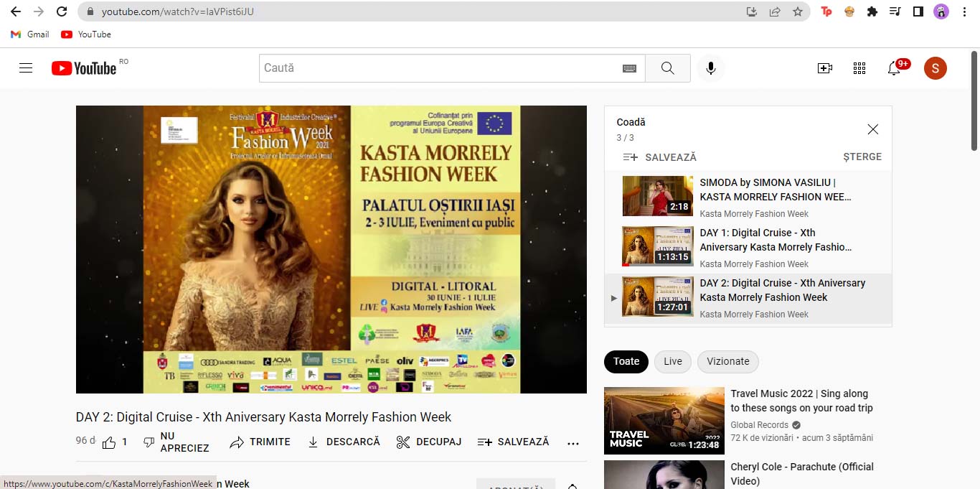The width and height of the screenshot is (980, 489).
Task: Open the Travel Music 2022 video title
Action: (802, 401)
